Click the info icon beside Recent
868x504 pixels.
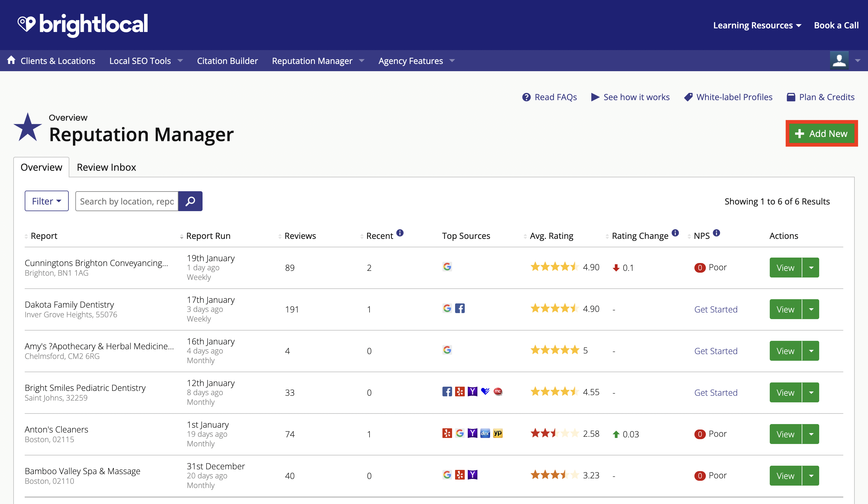[x=400, y=233]
